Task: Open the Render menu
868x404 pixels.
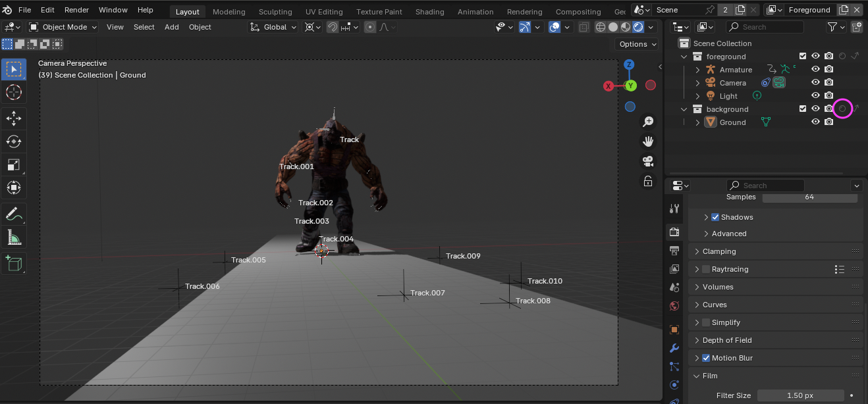Action: coord(76,11)
